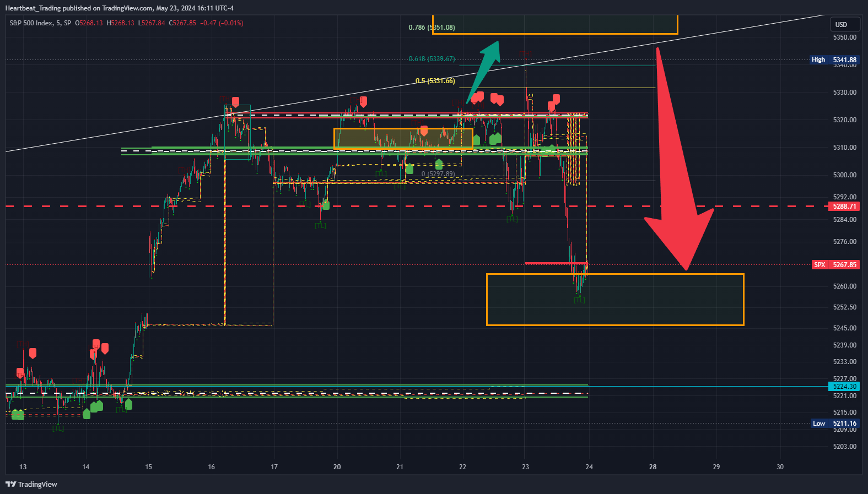
Task: Click 5276.00 on the price axis
Action: (845, 242)
